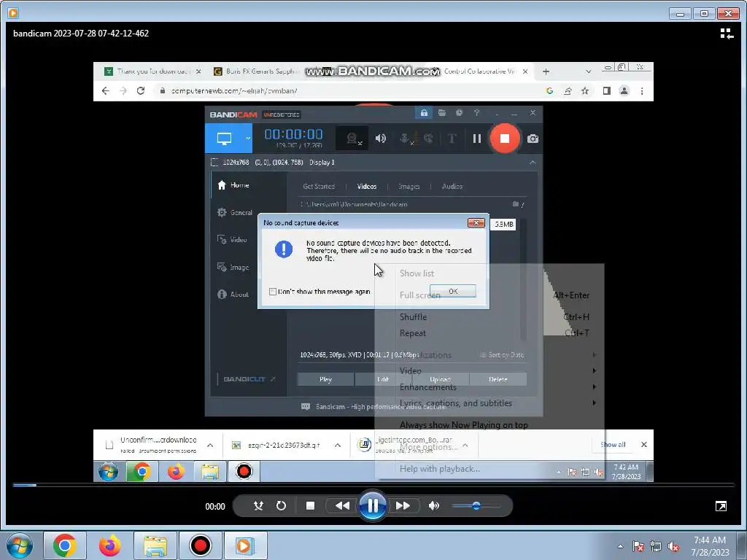Show hidden system tray icons

pyautogui.click(x=620, y=546)
